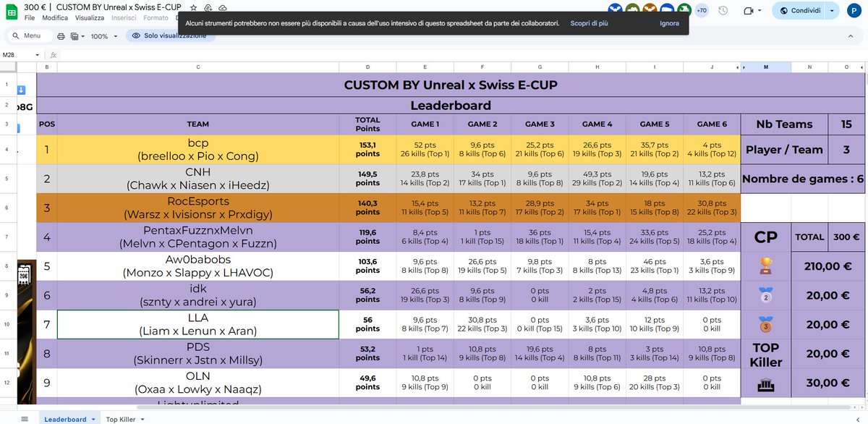
Task: Open the Formato menu
Action: tap(156, 17)
